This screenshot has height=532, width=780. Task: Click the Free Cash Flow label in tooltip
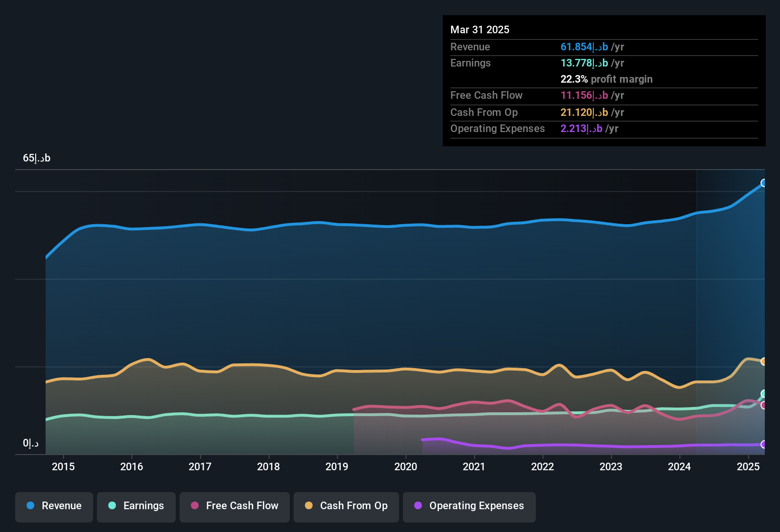click(x=486, y=95)
